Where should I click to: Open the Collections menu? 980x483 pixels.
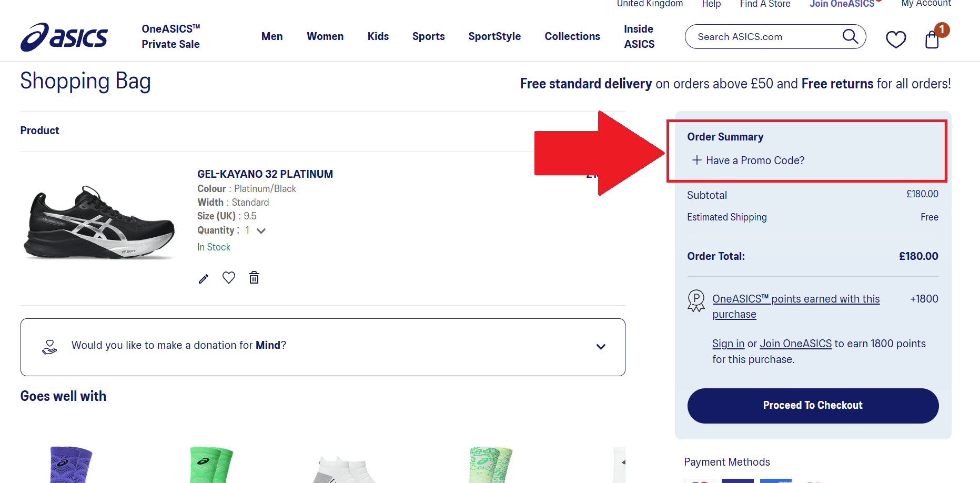point(572,36)
